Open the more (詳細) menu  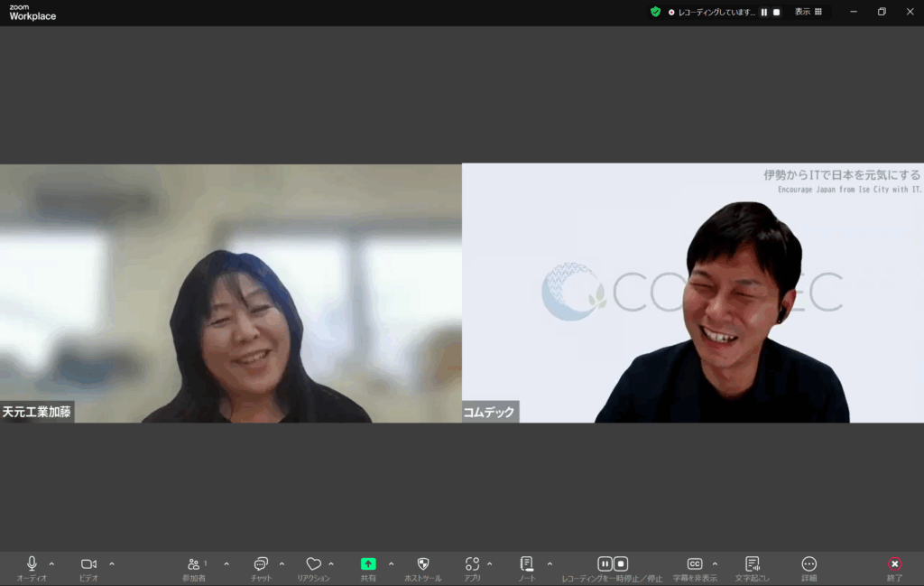pyautogui.click(x=808, y=563)
